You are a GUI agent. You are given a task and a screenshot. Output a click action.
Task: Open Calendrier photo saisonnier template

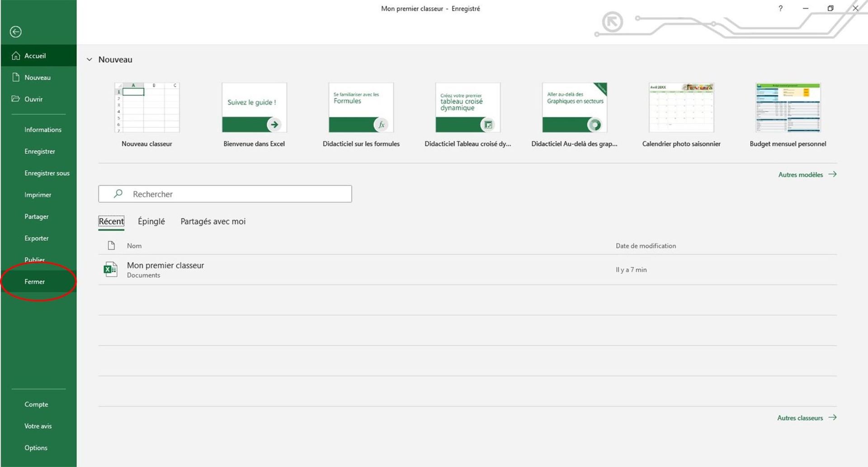pyautogui.click(x=681, y=115)
